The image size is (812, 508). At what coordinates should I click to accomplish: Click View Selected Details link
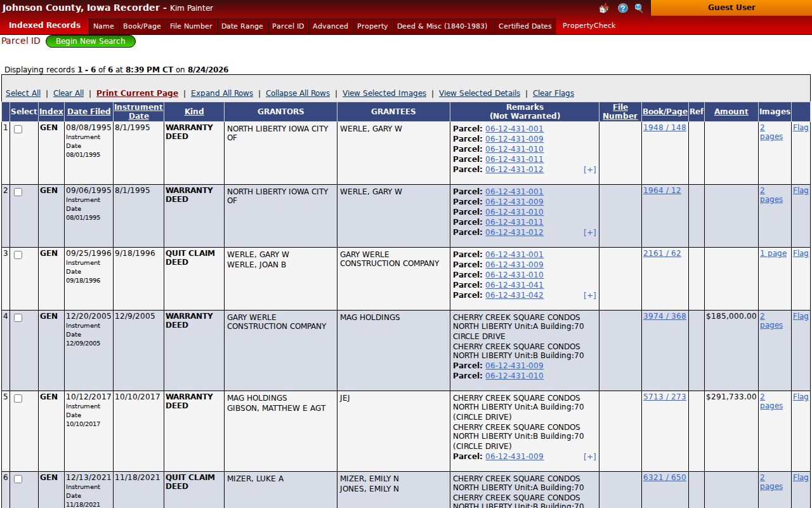480,93
